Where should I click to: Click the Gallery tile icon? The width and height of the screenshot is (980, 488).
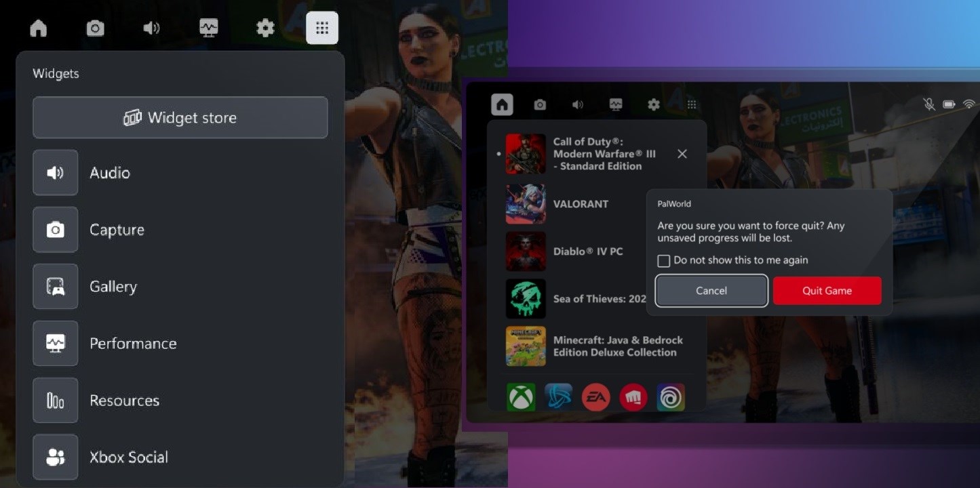[56, 287]
